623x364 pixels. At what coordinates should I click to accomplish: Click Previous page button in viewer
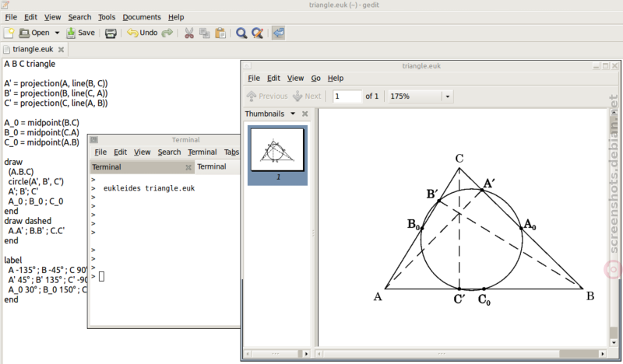click(x=267, y=96)
